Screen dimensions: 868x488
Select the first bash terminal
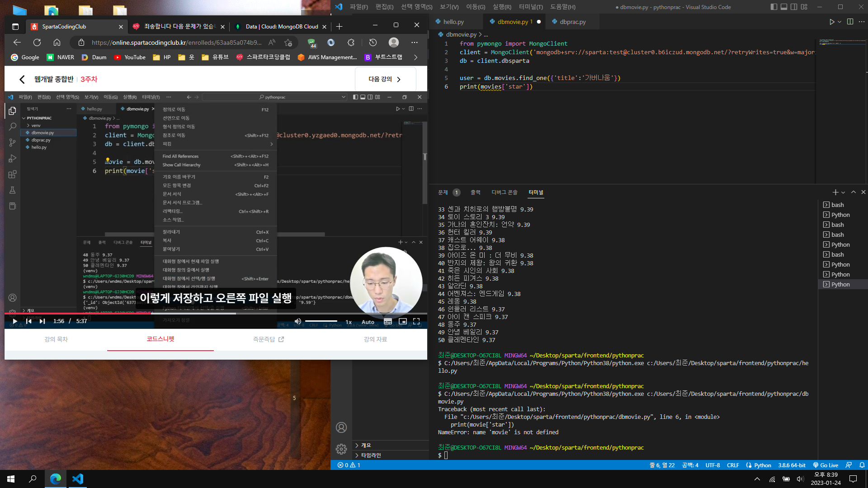pyautogui.click(x=843, y=205)
